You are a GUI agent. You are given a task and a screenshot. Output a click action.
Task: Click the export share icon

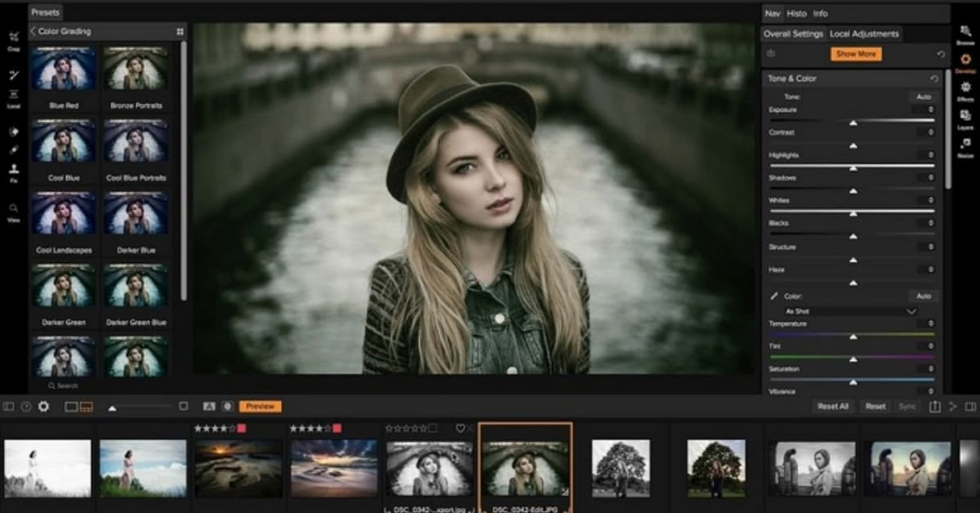pyautogui.click(x=935, y=406)
